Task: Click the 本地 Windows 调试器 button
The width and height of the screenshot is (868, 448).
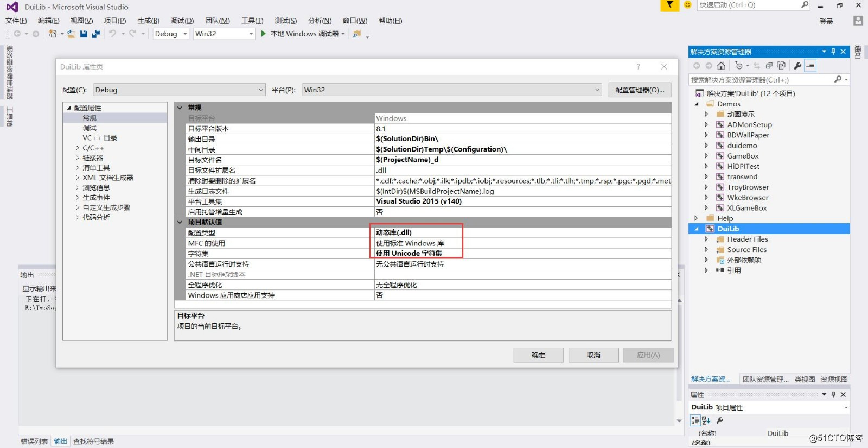Action: point(304,34)
